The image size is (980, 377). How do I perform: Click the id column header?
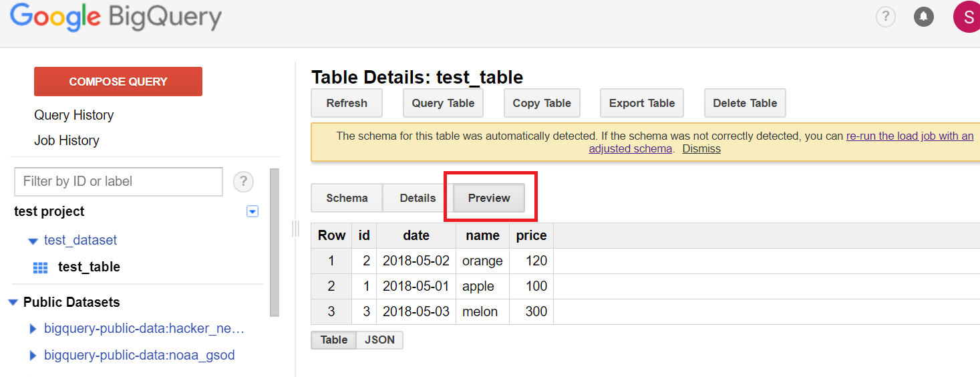pos(364,235)
